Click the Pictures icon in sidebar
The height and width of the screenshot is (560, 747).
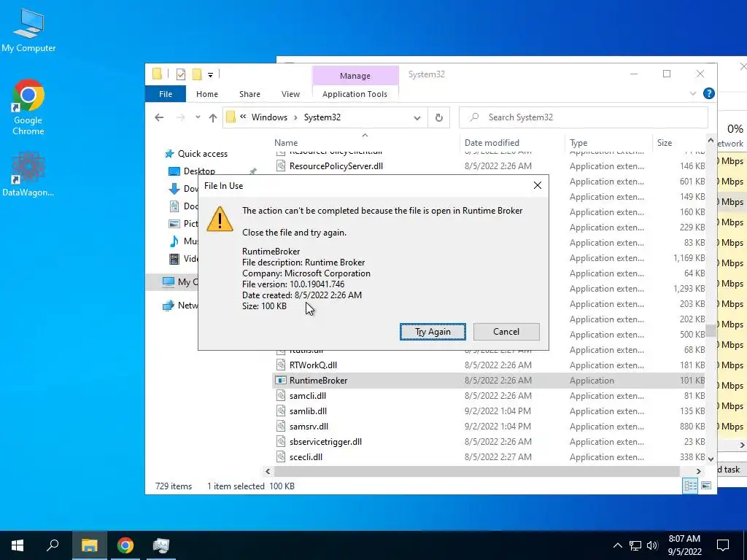[174, 223]
